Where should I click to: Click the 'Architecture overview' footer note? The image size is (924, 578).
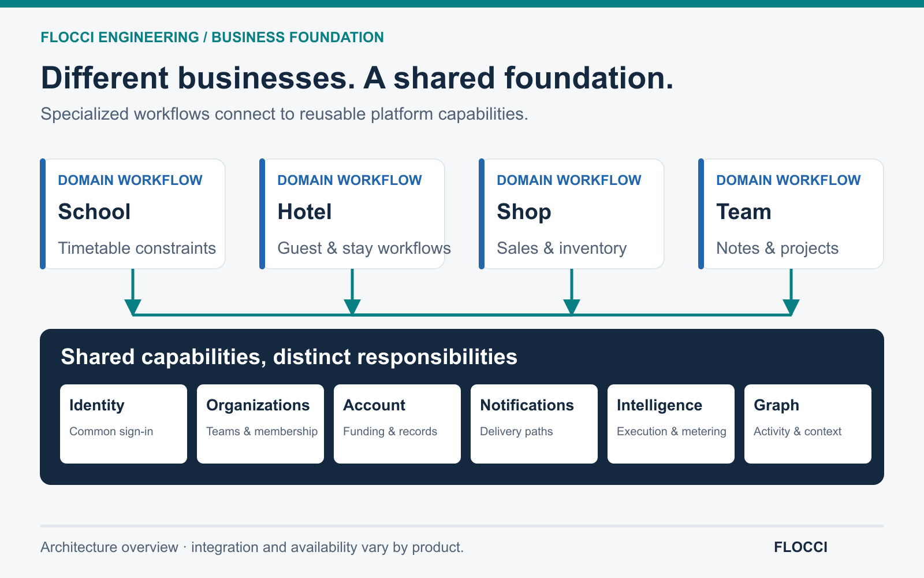[252, 547]
